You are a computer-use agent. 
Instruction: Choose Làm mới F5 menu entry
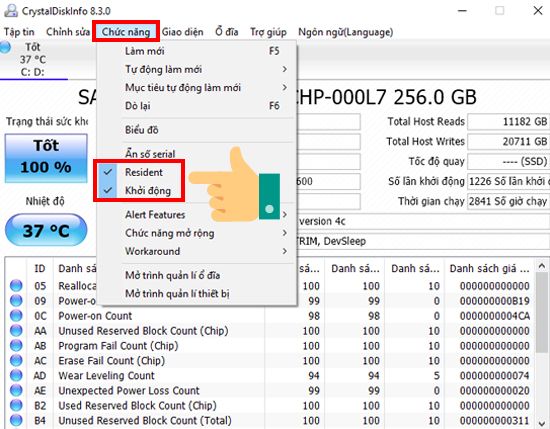coord(196,51)
